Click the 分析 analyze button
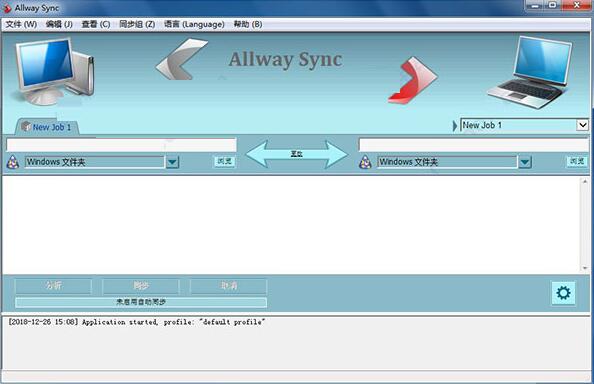Screen dimensions: 594x384 53,286
